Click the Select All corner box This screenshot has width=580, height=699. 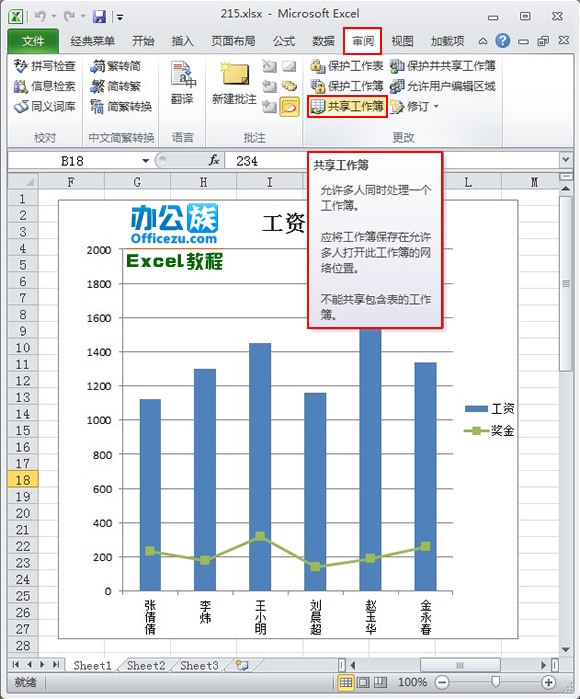(23, 182)
